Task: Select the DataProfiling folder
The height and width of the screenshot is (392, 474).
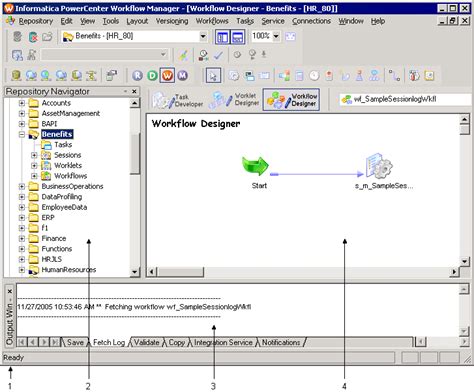Action: [x=61, y=197]
